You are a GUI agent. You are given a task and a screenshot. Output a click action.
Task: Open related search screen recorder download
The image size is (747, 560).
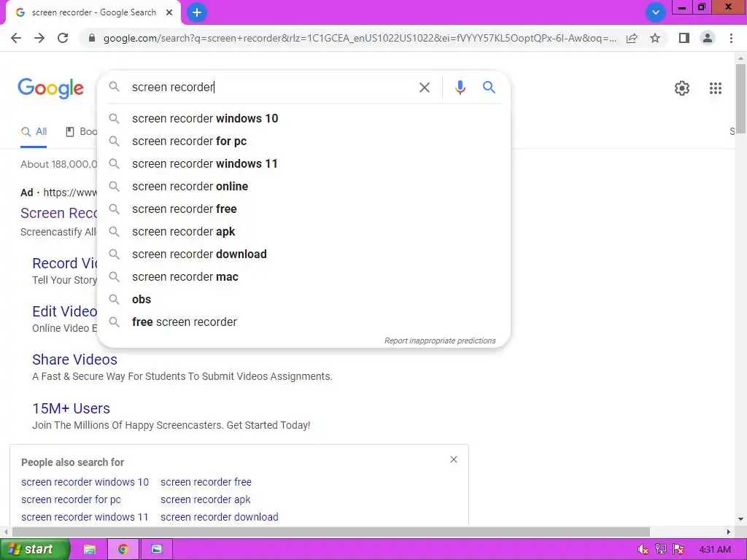[x=219, y=517]
